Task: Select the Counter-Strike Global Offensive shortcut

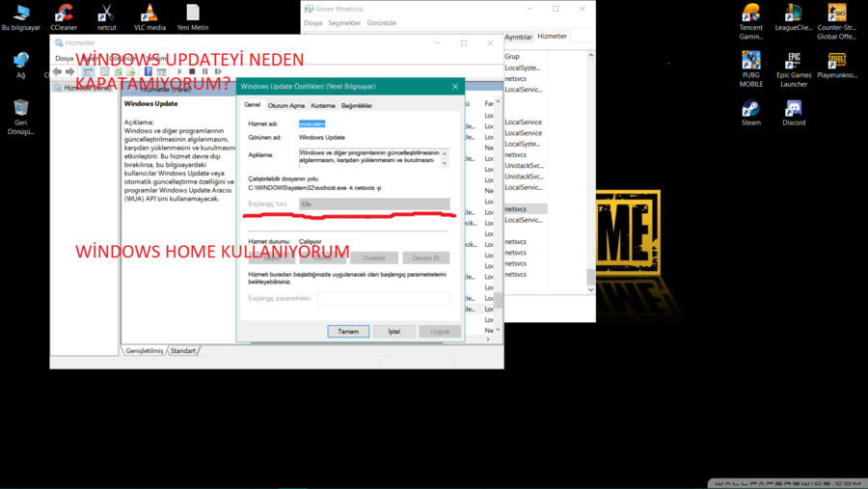Action: click(x=836, y=21)
